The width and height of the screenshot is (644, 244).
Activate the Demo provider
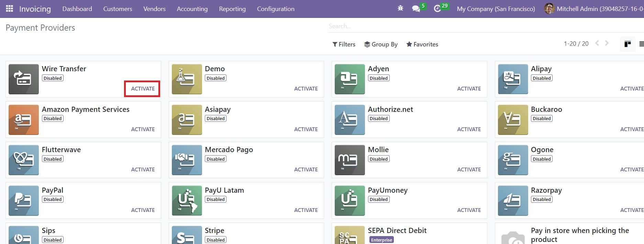306,89
